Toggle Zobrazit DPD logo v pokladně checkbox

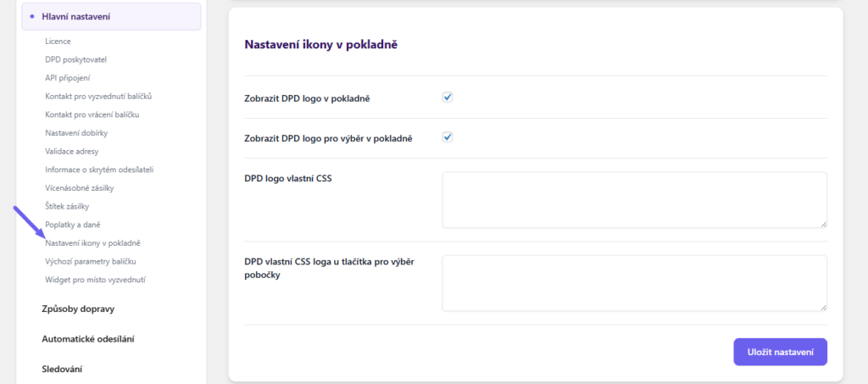click(x=448, y=97)
